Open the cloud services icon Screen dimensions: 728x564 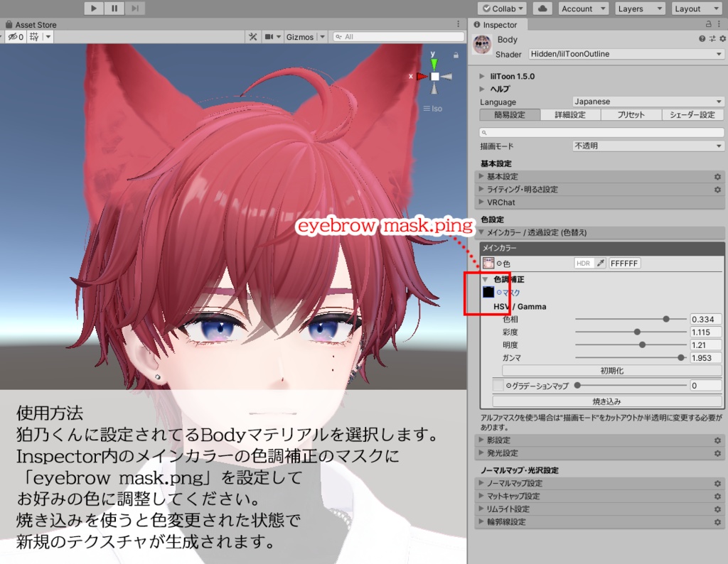coord(542,9)
